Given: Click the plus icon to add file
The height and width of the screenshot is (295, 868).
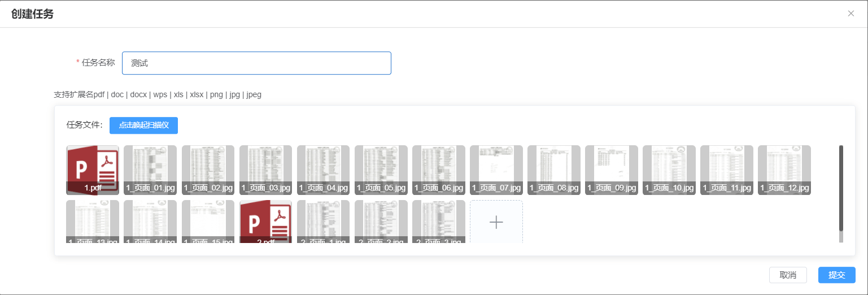Looking at the screenshot, I should point(496,222).
